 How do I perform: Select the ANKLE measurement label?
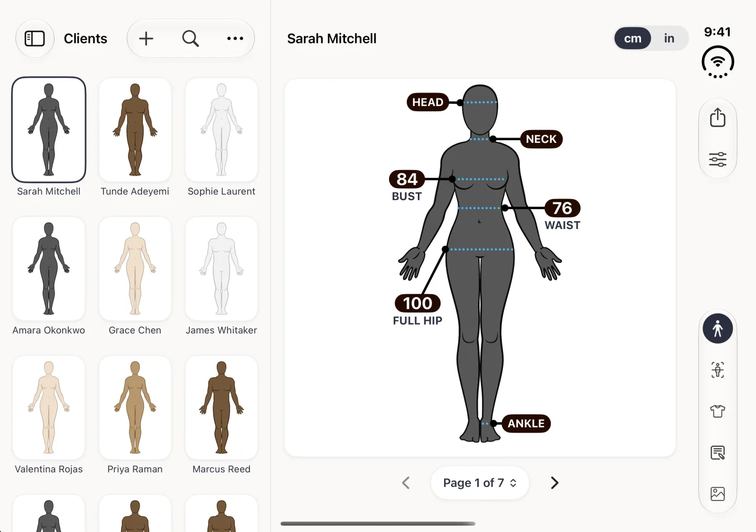tap(526, 423)
